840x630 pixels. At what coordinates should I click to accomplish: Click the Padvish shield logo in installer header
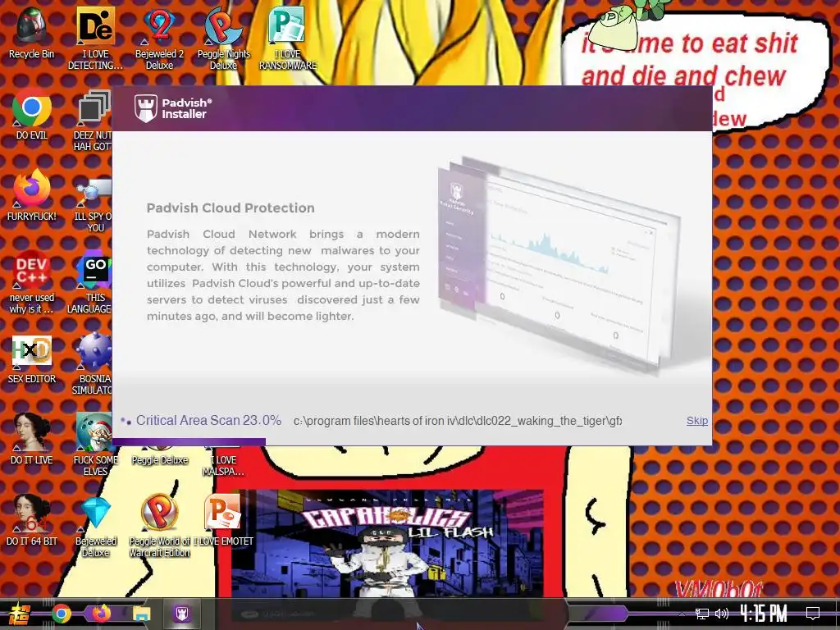146,108
